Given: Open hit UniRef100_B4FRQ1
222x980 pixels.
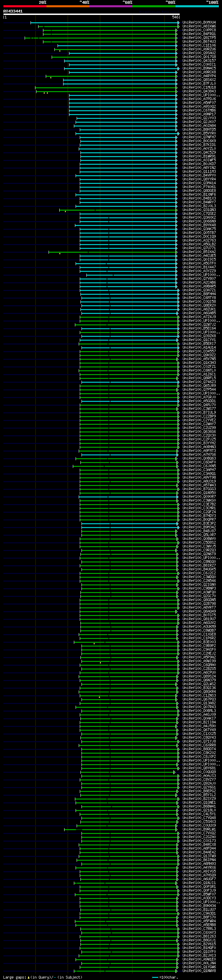Looking at the screenshot, I should [199, 34].
